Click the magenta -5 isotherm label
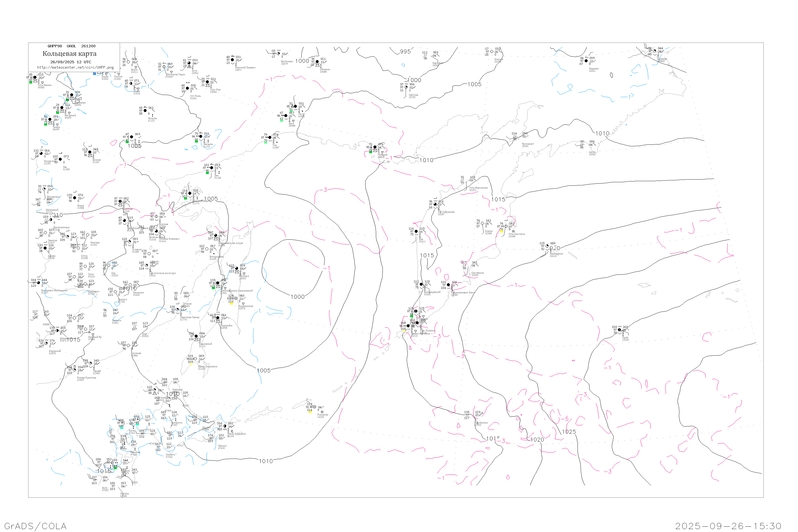Viewport: 798px width, 532px height. point(564,419)
